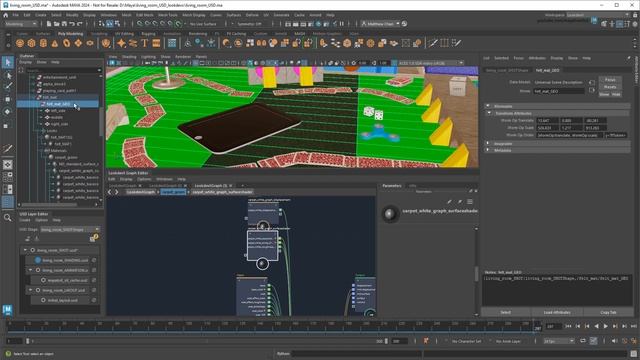640x360 pixels.
Task: Click the Four View layout icon in toolbox
Action: [x=7, y=177]
